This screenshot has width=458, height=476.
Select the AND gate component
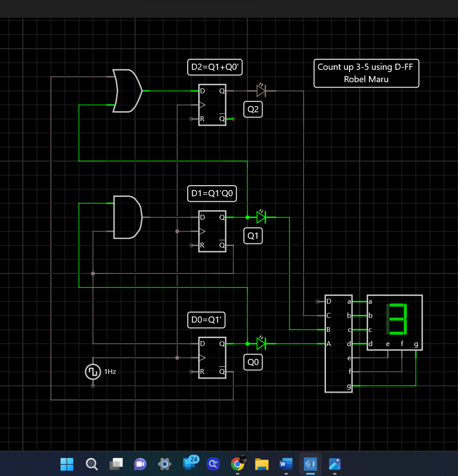(x=127, y=217)
